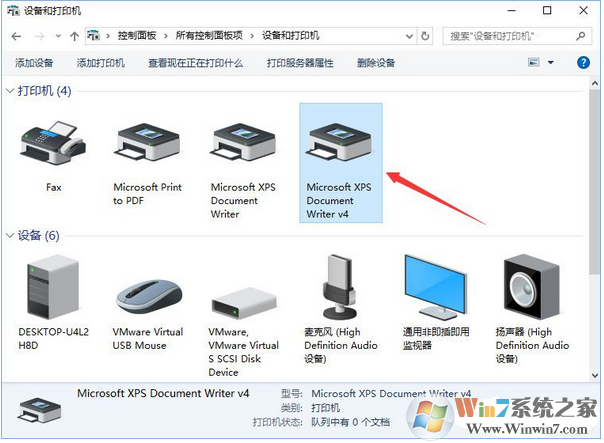Click the vertical scrollbar up arrow

[x=595, y=83]
